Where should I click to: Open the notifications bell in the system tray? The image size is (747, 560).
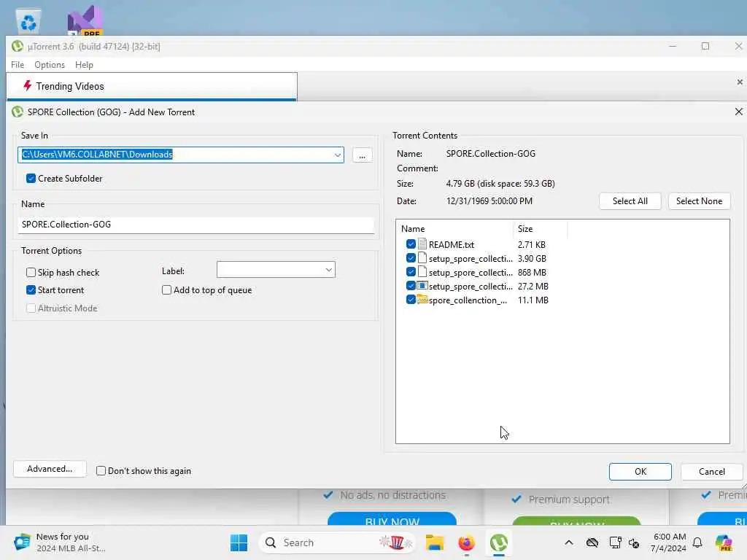coord(697,542)
